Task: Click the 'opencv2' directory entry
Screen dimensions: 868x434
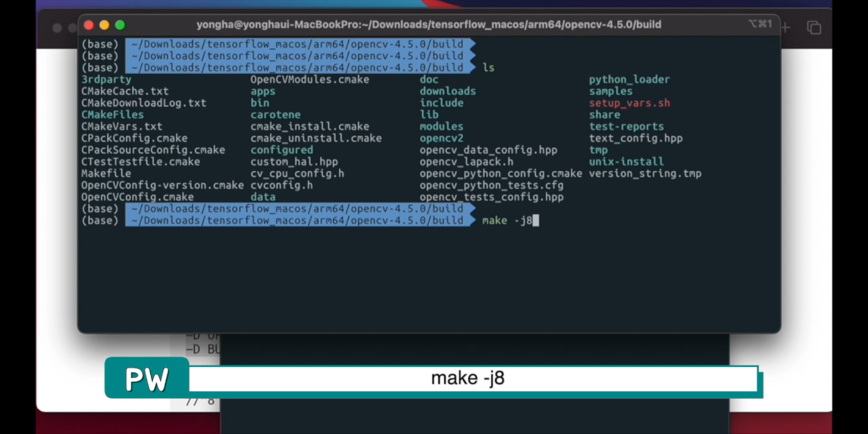Action: [441, 138]
